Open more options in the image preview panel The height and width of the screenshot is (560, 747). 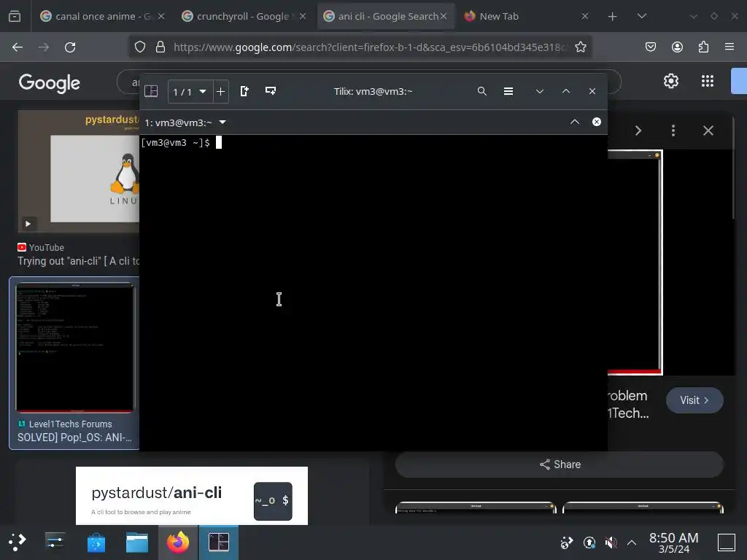click(x=673, y=131)
